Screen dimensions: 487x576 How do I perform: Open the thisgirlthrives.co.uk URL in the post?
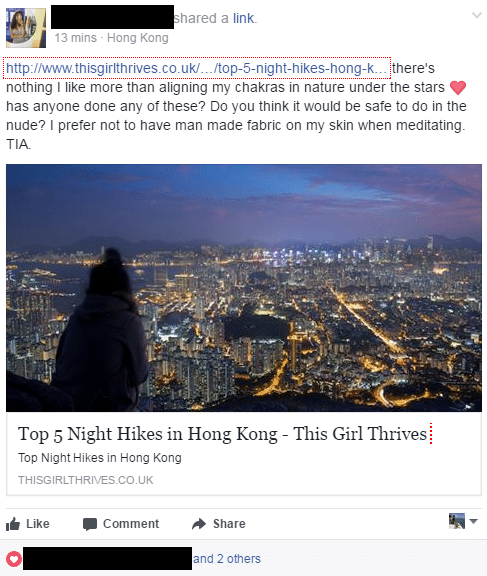pos(196,68)
